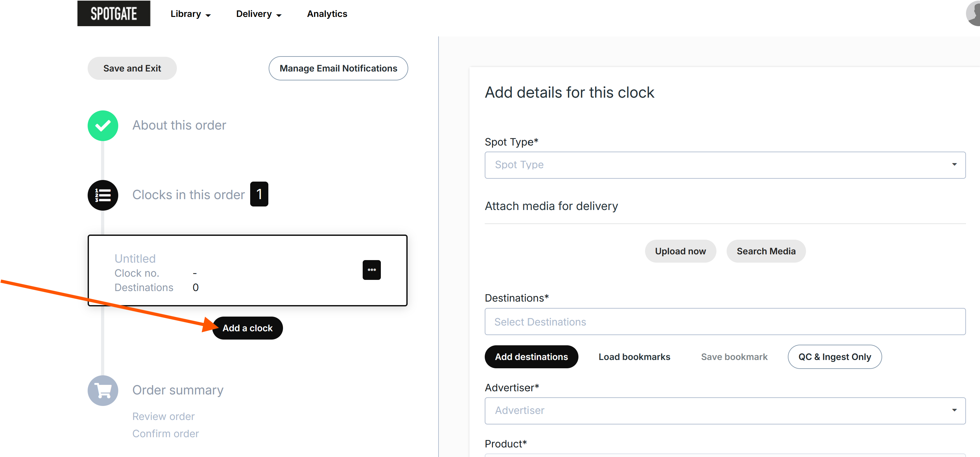Click the shopping cart Order summary icon
Screen dimensions: 980x457
[x=103, y=390]
